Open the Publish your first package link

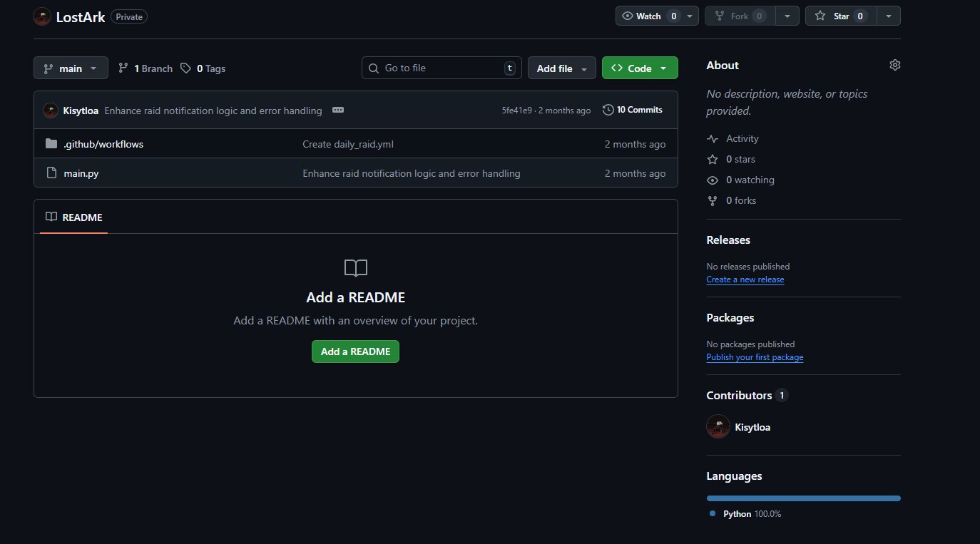755,357
